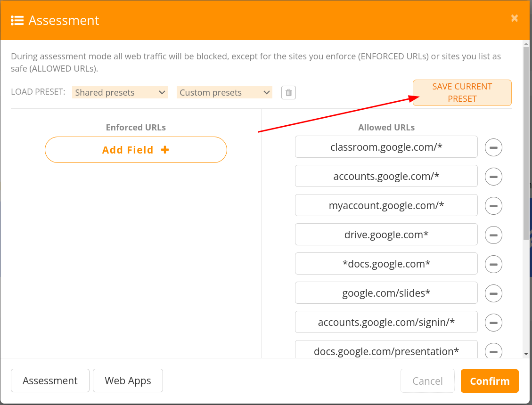Switch to the Web Apps tab
The height and width of the screenshot is (405, 532).
[128, 381]
